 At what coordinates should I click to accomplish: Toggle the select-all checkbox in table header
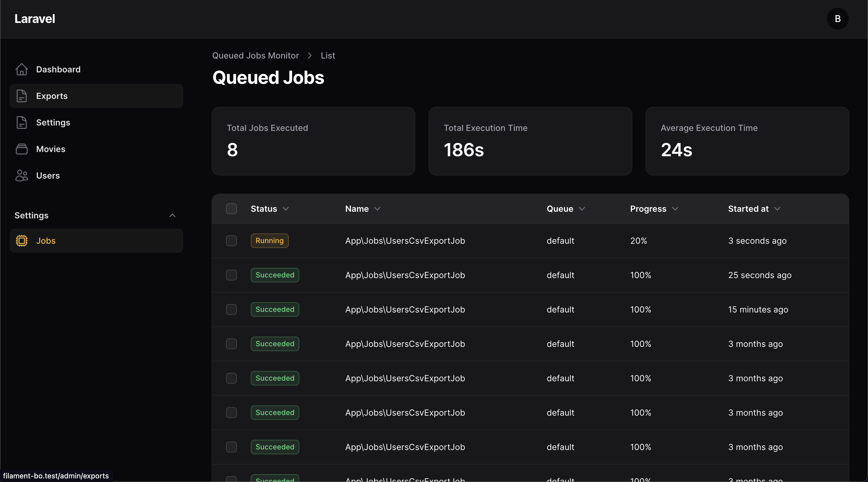coord(231,209)
